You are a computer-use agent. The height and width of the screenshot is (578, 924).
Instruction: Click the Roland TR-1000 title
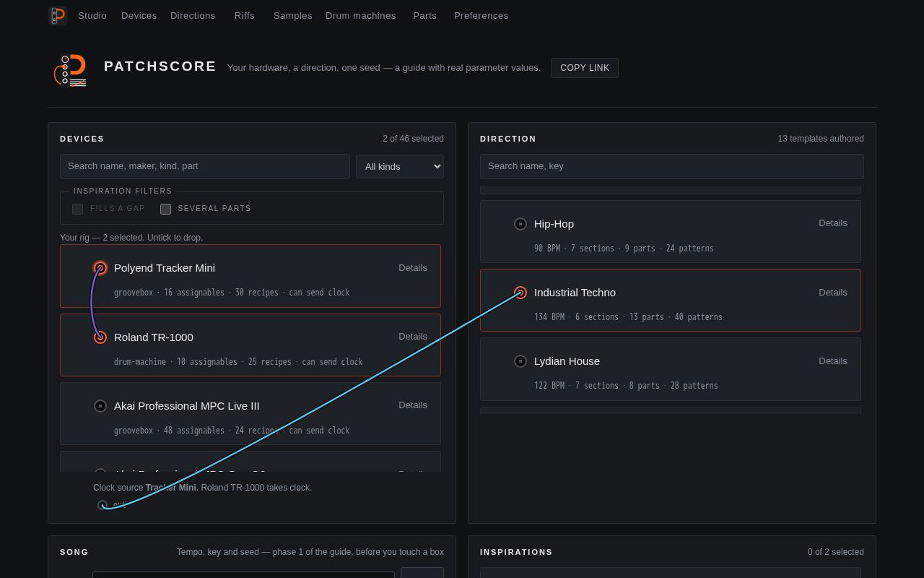coord(154,337)
